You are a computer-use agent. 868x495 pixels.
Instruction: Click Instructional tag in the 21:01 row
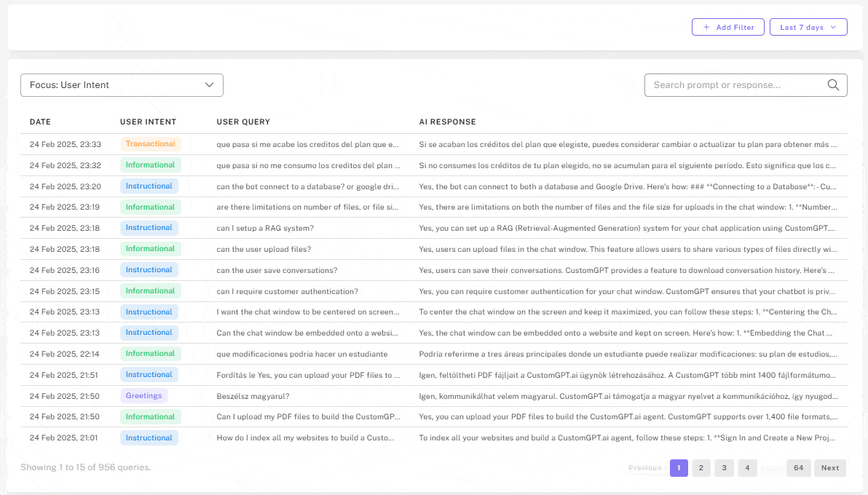click(149, 438)
